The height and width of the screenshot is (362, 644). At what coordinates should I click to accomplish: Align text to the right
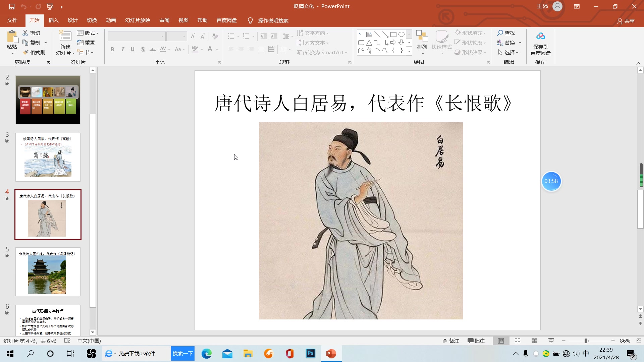click(251, 49)
